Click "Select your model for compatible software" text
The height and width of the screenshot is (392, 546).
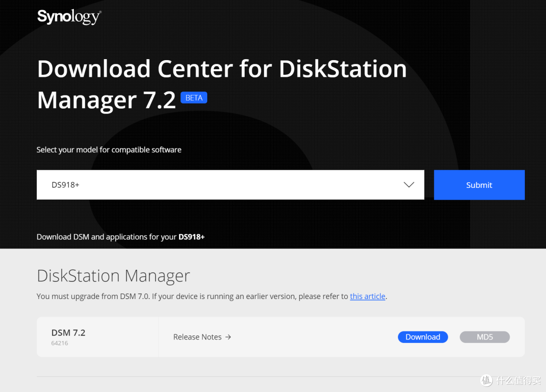(x=109, y=150)
